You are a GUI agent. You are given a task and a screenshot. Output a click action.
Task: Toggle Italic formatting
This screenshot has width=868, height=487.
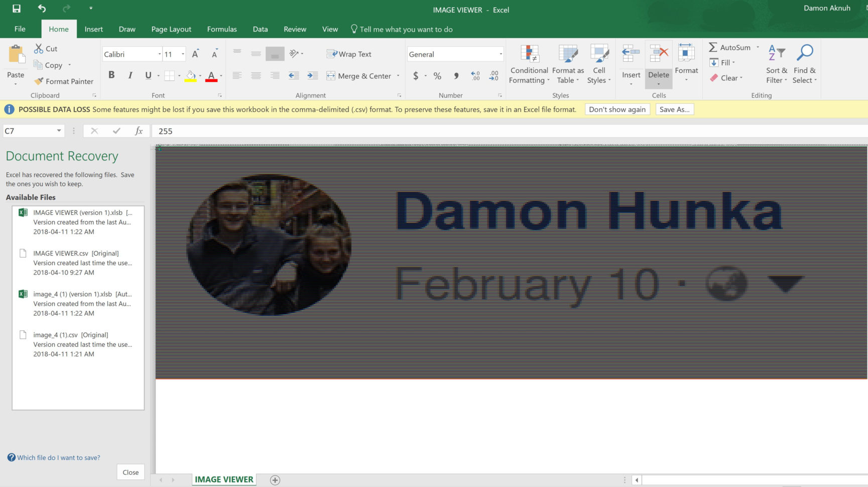coord(130,75)
